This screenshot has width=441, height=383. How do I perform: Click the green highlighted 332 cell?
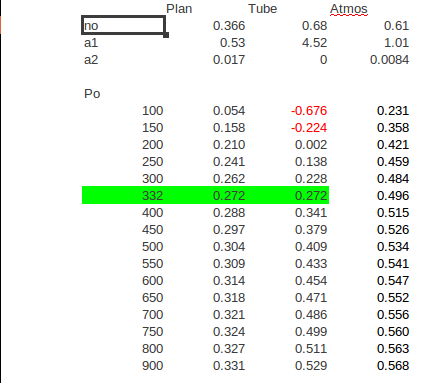click(x=152, y=195)
